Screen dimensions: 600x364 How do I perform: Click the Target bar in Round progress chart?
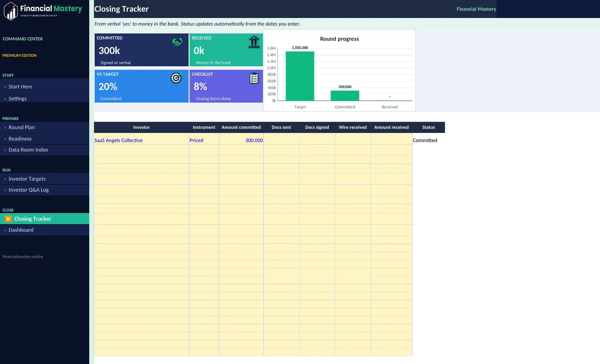coord(300,76)
